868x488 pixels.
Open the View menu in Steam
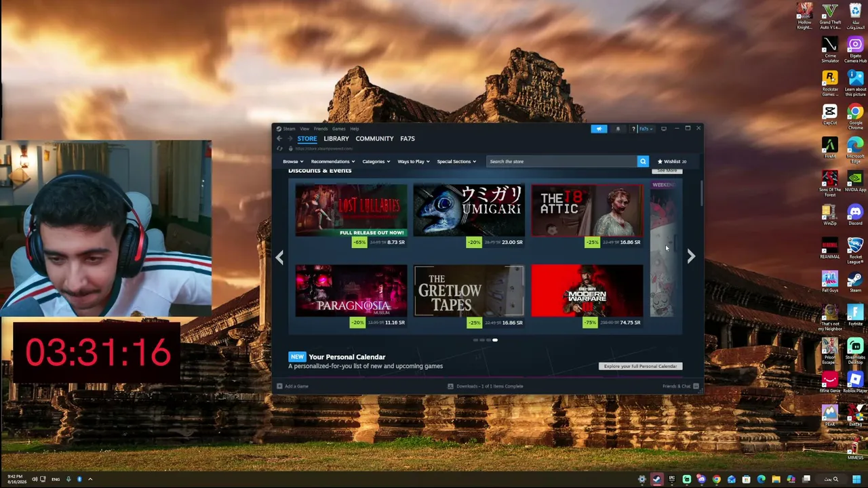click(x=304, y=129)
